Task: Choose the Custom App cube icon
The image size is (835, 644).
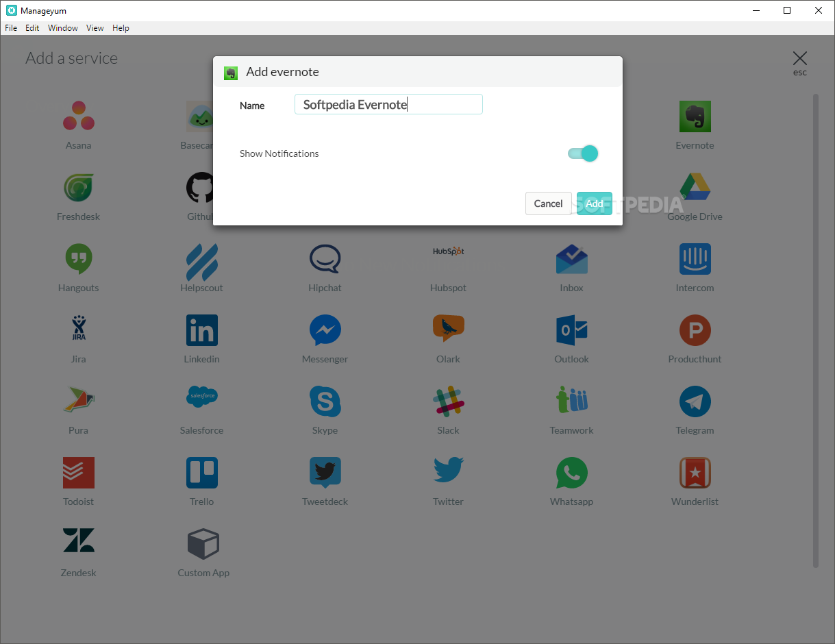Action: tap(203, 544)
